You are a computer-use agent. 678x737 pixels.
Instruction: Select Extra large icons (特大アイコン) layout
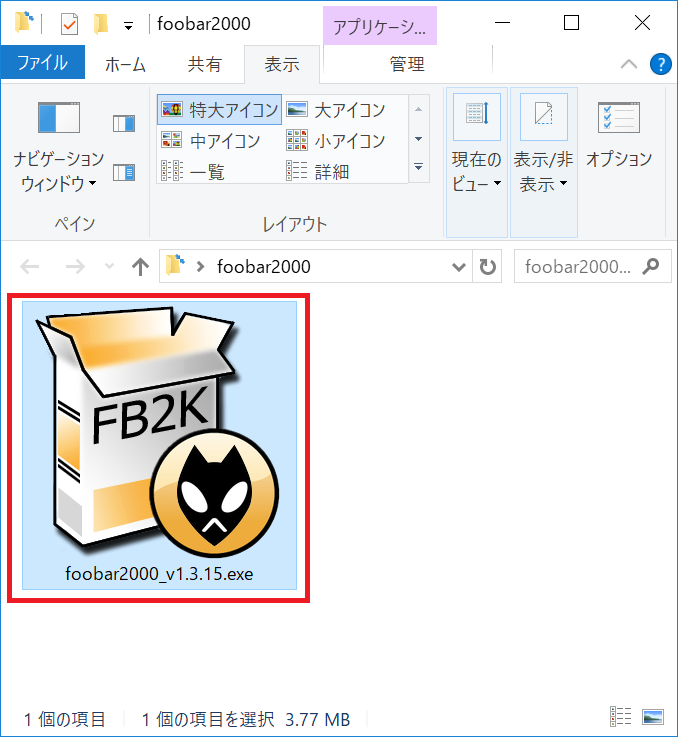[x=219, y=110]
